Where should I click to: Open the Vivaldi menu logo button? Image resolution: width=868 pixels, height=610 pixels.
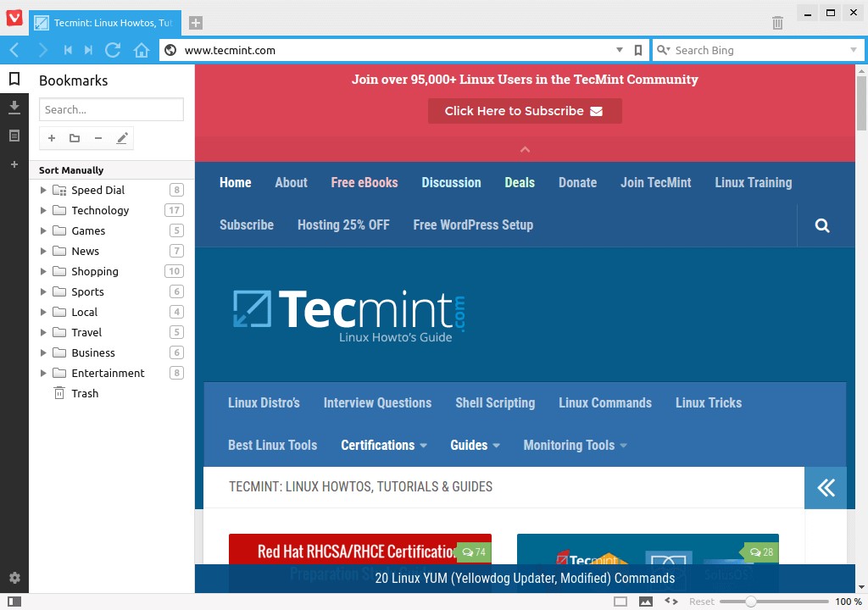(14, 19)
